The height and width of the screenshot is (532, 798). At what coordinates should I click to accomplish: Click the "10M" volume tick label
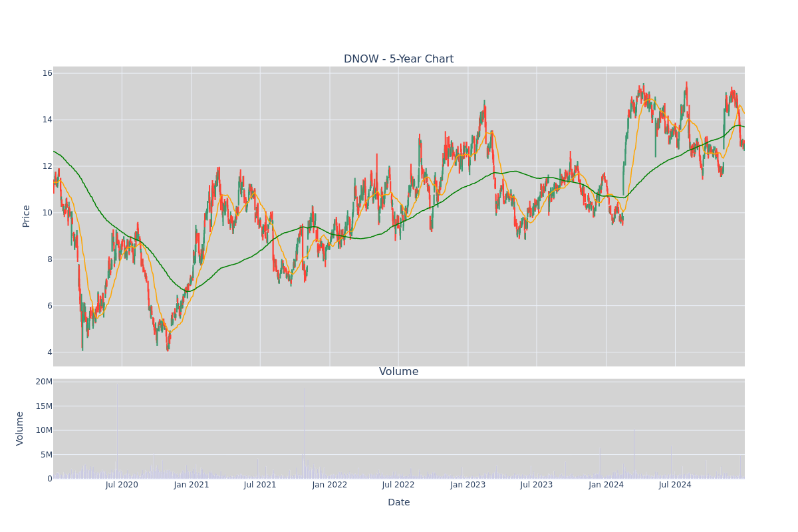(44, 430)
